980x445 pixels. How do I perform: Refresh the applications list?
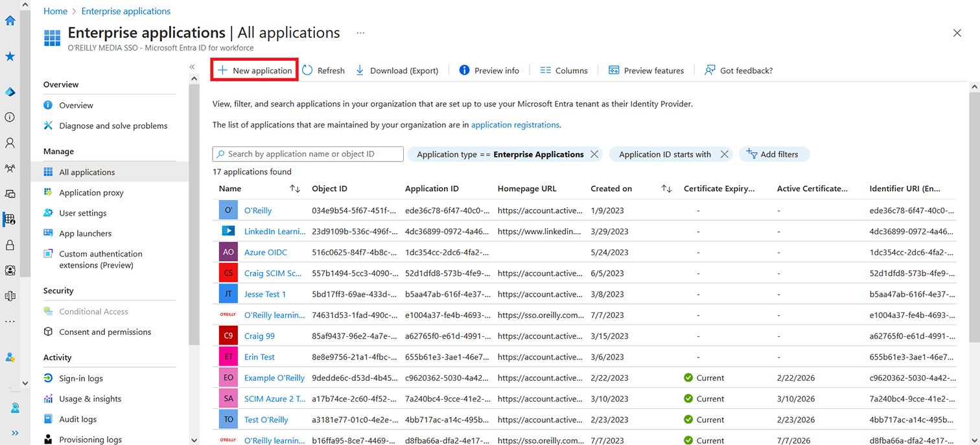point(323,71)
